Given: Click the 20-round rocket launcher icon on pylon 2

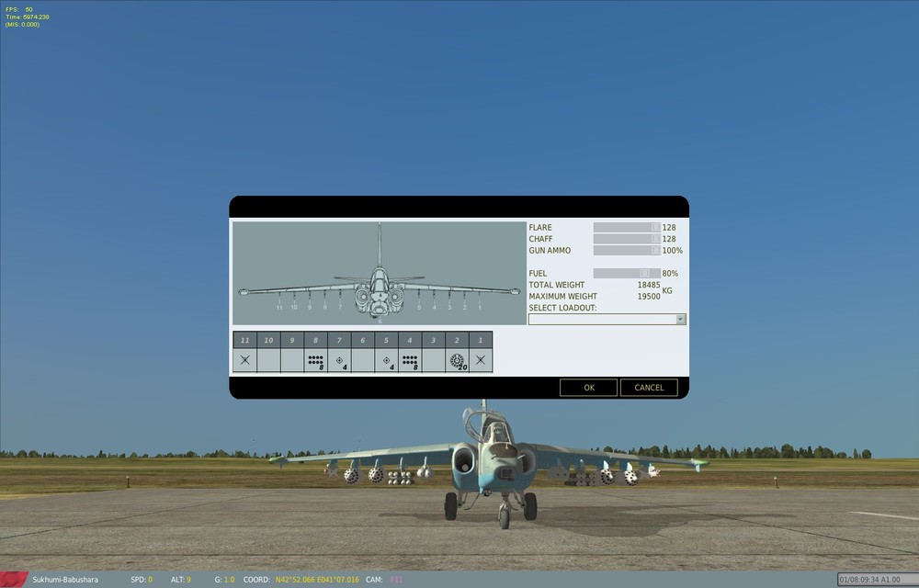Looking at the screenshot, I should [458, 361].
